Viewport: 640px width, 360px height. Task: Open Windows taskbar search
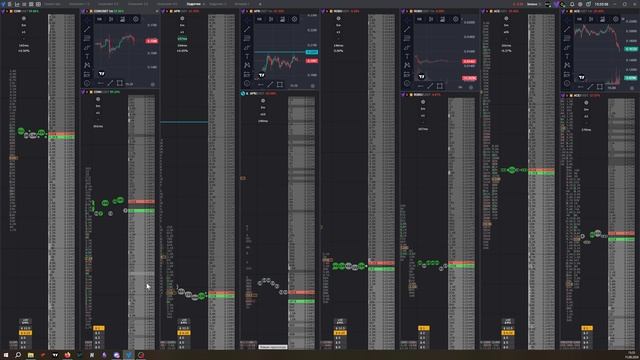[18, 355]
